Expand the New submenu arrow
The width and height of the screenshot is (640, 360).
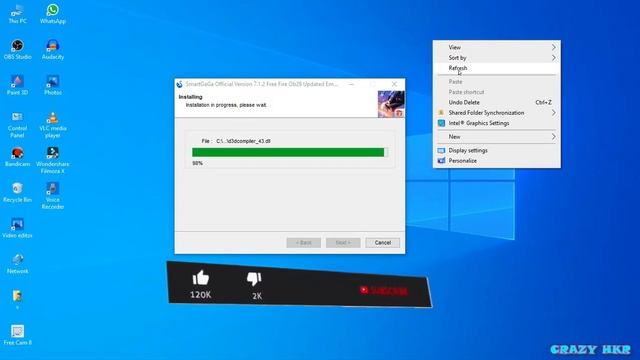[x=553, y=137]
